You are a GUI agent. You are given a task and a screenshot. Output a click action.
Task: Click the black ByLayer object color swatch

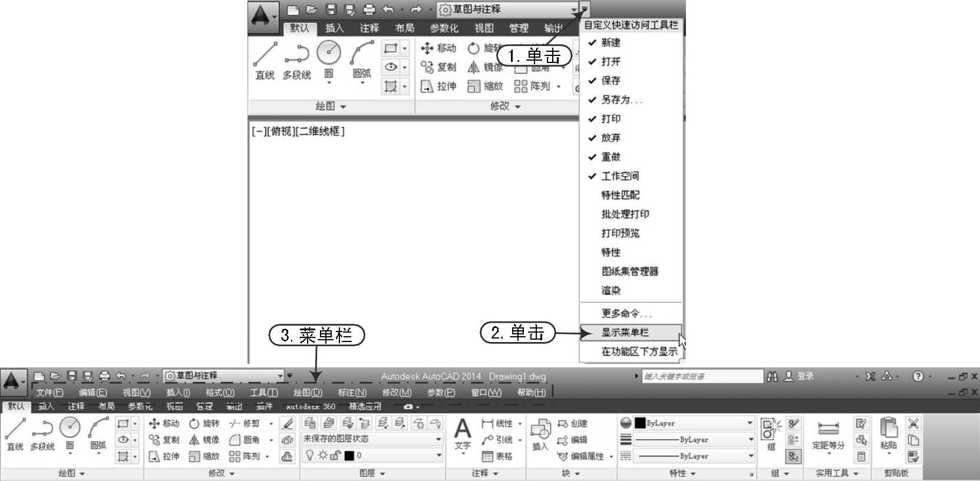[x=641, y=423]
